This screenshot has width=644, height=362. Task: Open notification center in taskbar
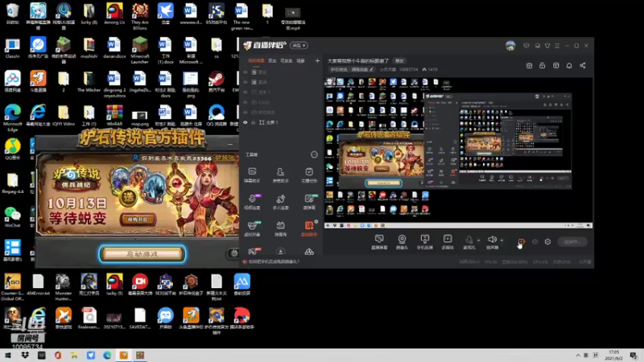[x=634, y=356]
